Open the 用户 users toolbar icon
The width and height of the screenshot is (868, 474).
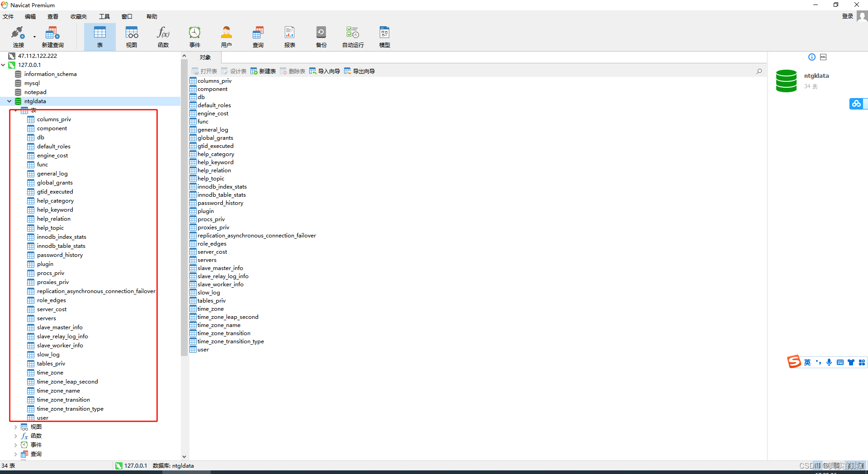[226, 36]
